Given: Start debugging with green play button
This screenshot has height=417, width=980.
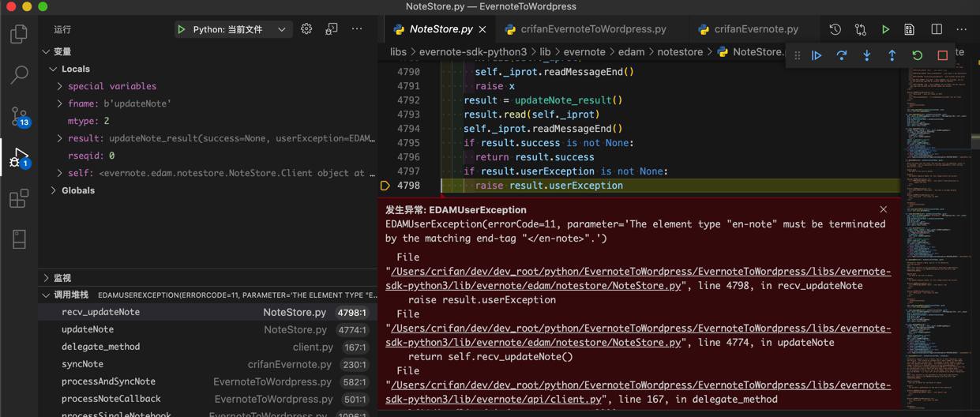Looking at the screenshot, I should pyautogui.click(x=182, y=29).
